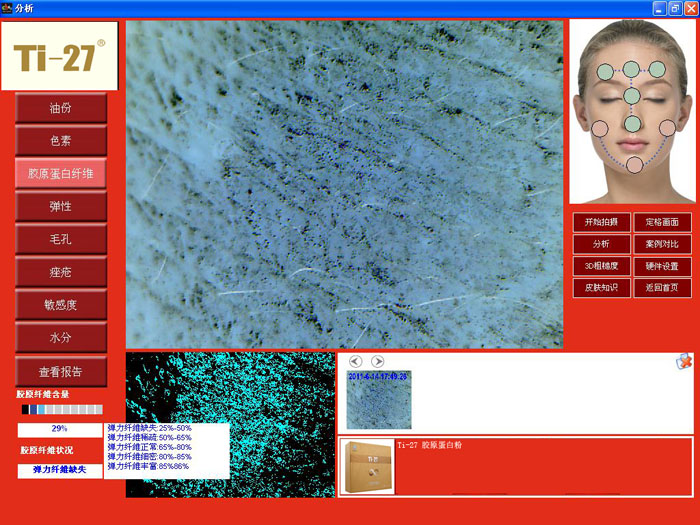
Task: Select the chin zone circle on face
Action: coord(633,164)
